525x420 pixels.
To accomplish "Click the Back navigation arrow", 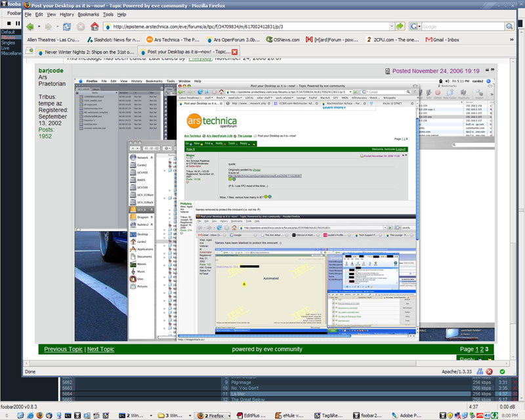I will tap(30, 26).
